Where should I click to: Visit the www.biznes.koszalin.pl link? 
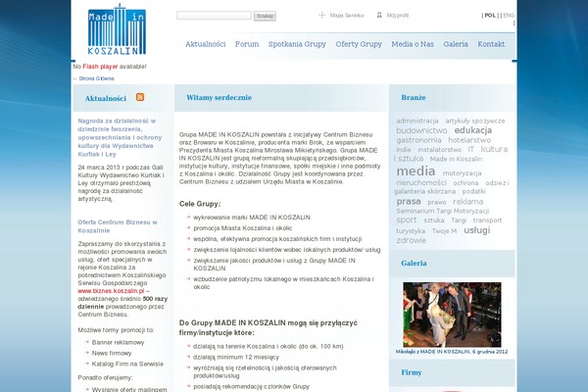click(x=111, y=291)
